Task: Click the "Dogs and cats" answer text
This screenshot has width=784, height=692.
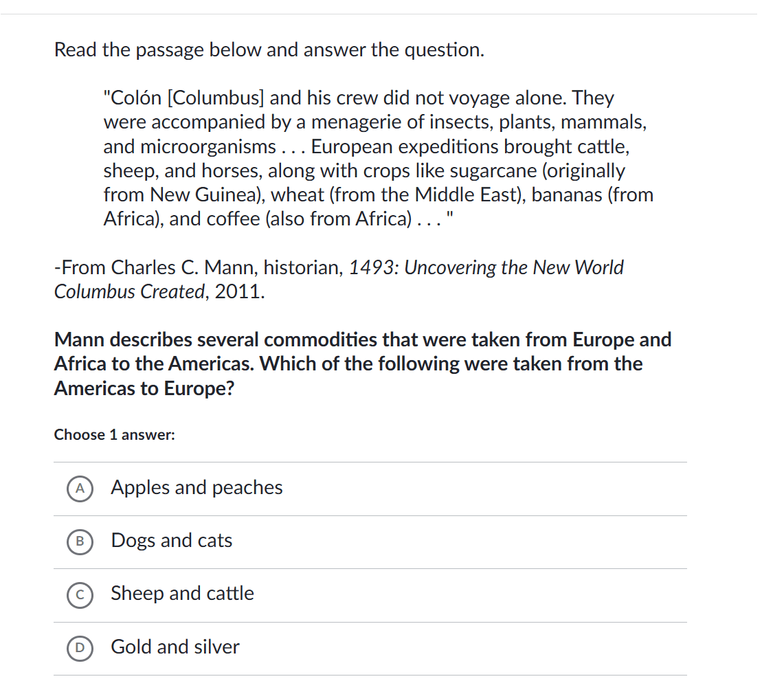Action: [x=172, y=541]
